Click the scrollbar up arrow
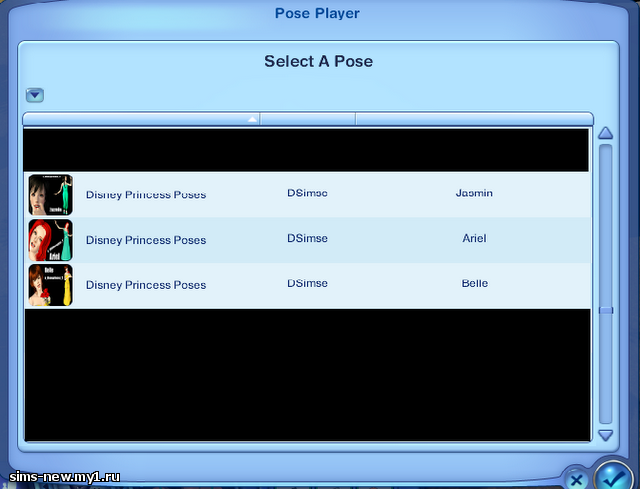Viewport: 640px width, 489px height. [x=605, y=133]
